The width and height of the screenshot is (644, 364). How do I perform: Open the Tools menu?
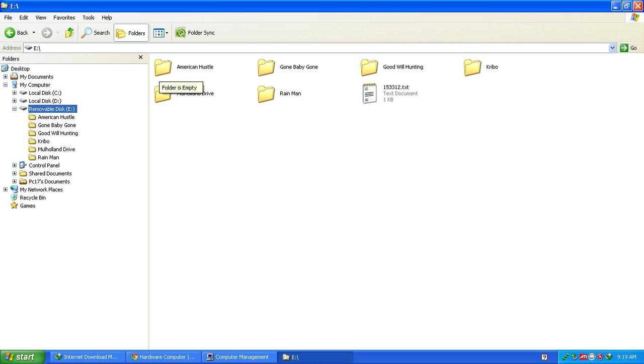pyautogui.click(x=89, y=18)
